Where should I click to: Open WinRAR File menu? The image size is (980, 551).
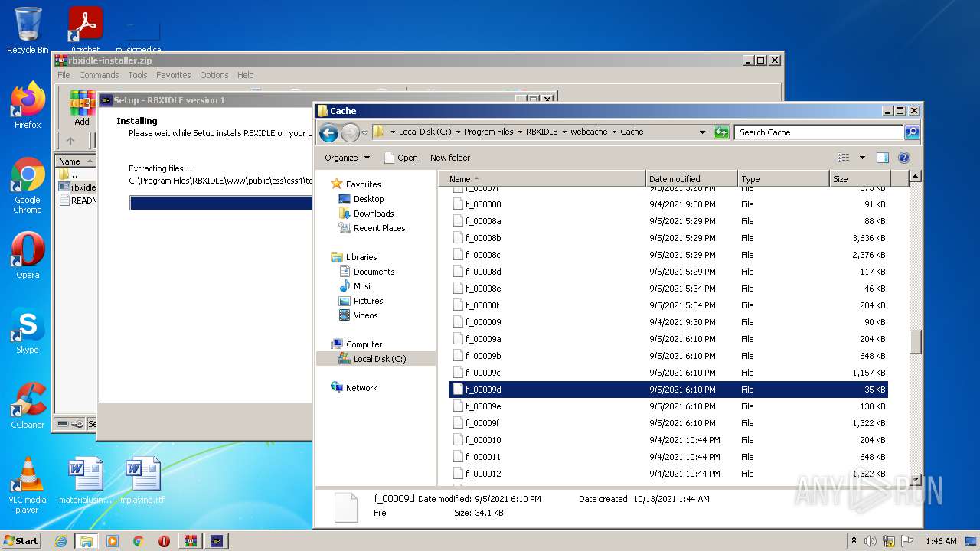(x=64, y=75)
